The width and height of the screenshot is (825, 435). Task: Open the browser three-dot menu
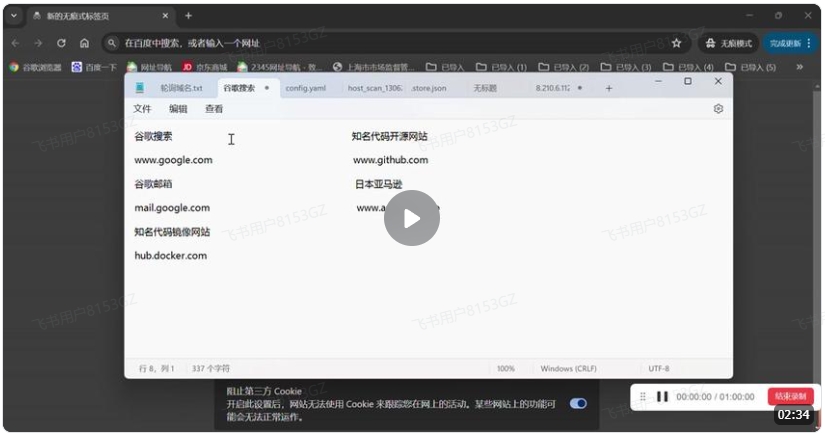(809, 43)
